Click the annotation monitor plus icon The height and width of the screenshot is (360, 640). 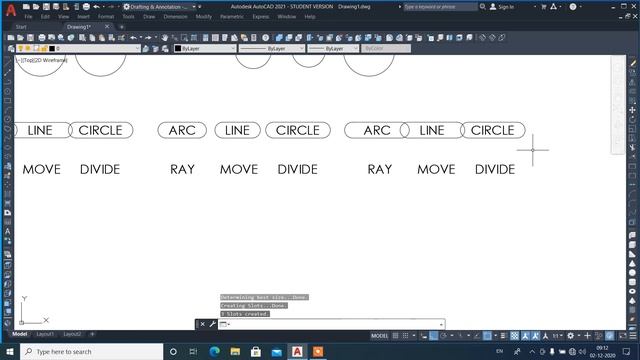click(x=587, y=336)
